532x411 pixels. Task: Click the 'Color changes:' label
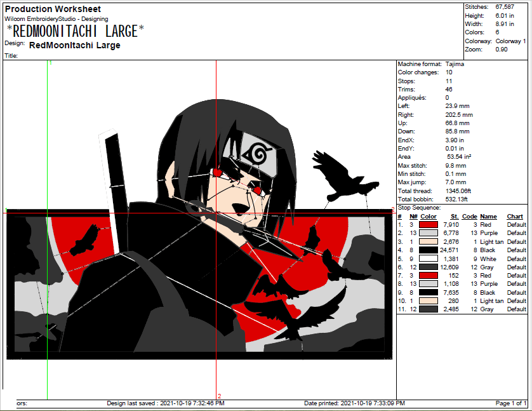point(418,72)
